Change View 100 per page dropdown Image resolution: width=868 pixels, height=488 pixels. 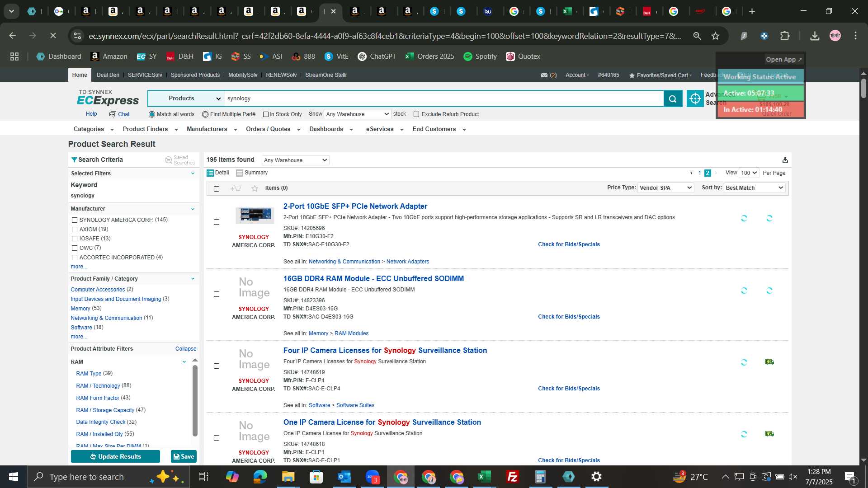pyautogui.click(x=749, y=173)
